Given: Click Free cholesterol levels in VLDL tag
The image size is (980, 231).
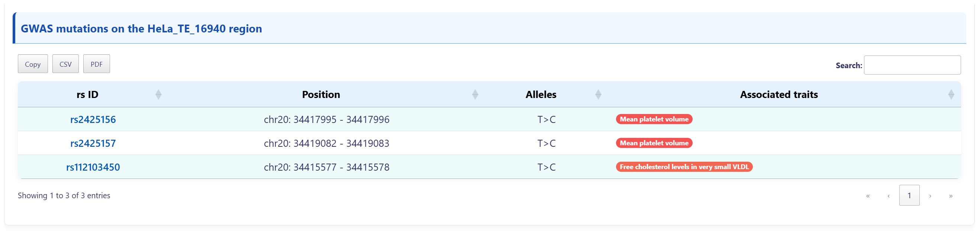Looking at the screenshot, I should coord(684,167).
